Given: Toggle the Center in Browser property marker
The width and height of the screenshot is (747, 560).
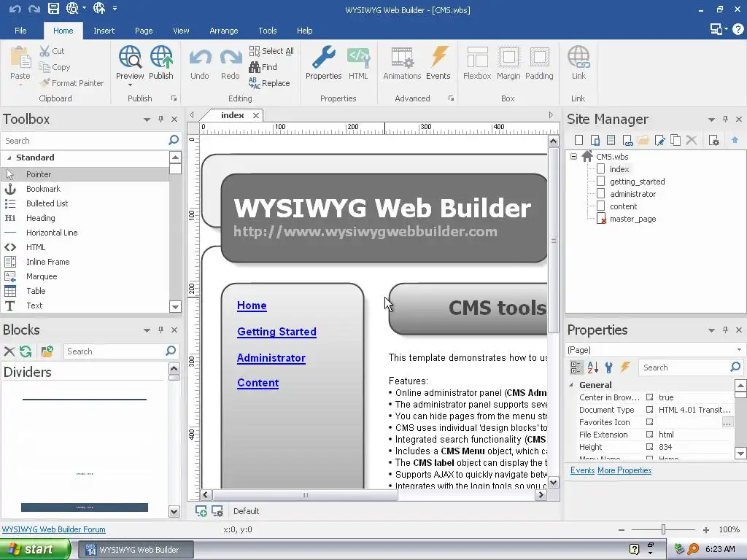Looking at the screenshot, I should point(649,397).
